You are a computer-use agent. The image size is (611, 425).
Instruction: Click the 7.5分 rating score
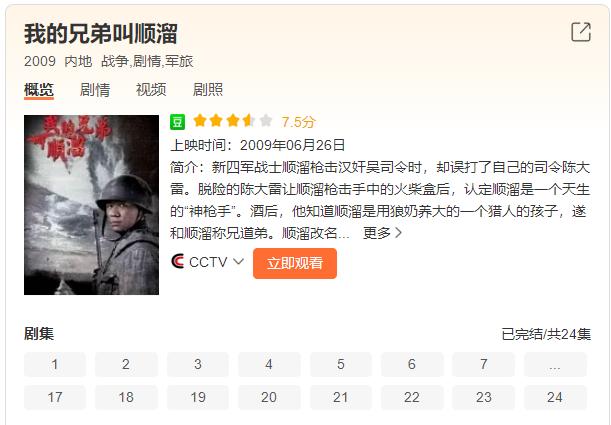(x=298, y=122)
